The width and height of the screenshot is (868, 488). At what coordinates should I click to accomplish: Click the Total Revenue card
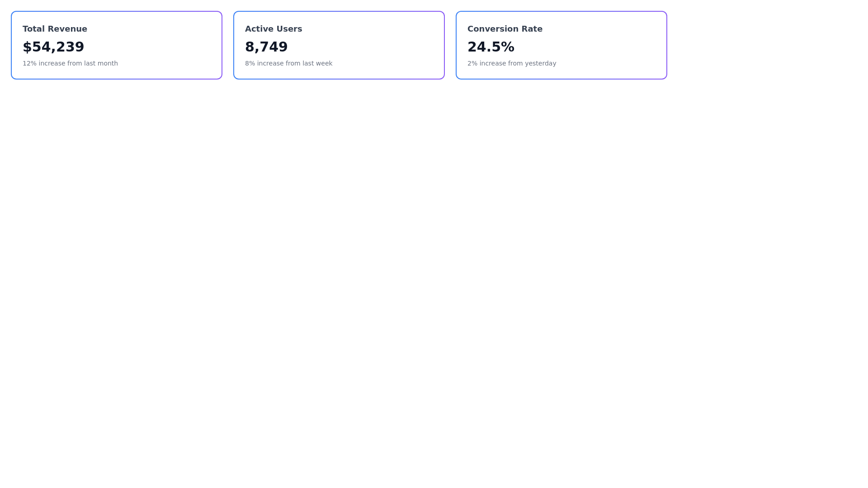(x=116, y=45)
